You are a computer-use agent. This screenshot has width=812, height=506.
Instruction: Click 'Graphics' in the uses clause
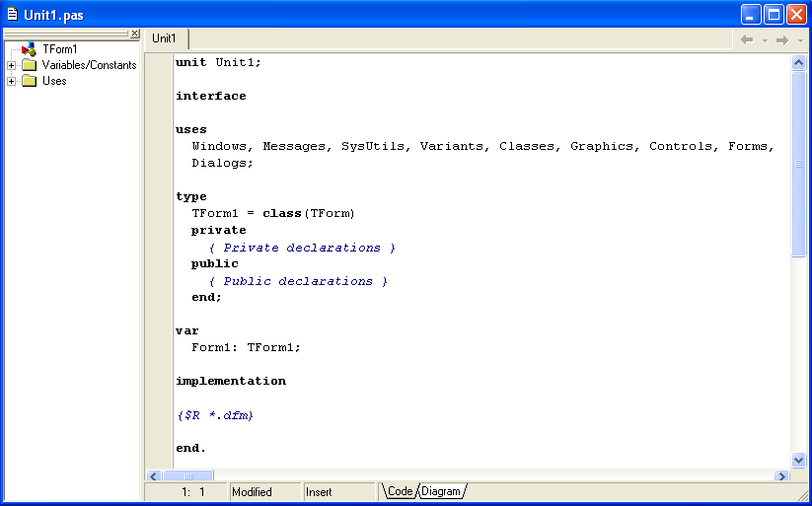[x=602, y=147]
